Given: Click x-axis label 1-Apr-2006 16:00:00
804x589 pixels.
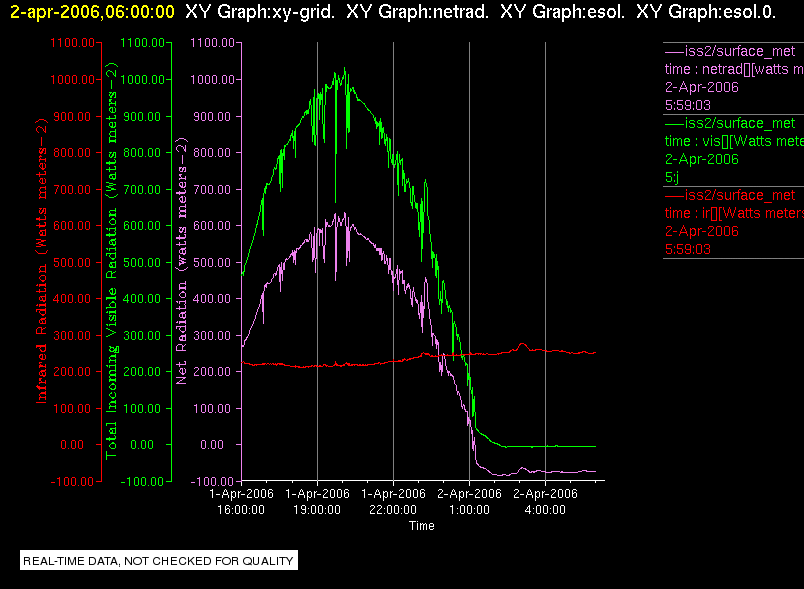Looking at the screenshot, I should coord(241,501).
